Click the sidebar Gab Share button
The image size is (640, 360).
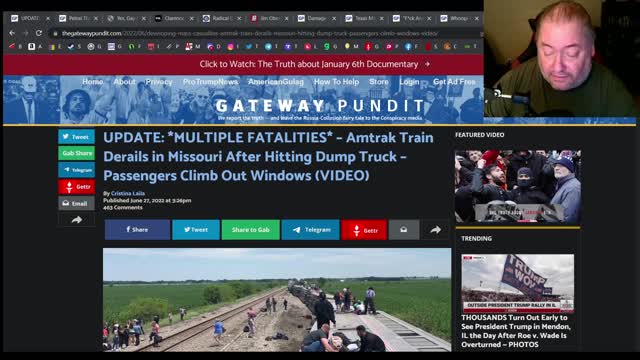76,153
